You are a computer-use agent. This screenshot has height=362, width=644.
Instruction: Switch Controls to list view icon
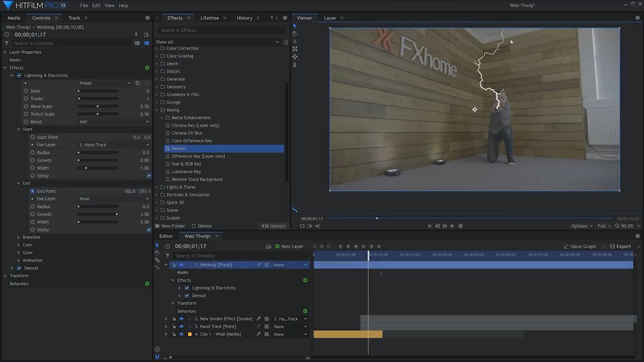137,43
